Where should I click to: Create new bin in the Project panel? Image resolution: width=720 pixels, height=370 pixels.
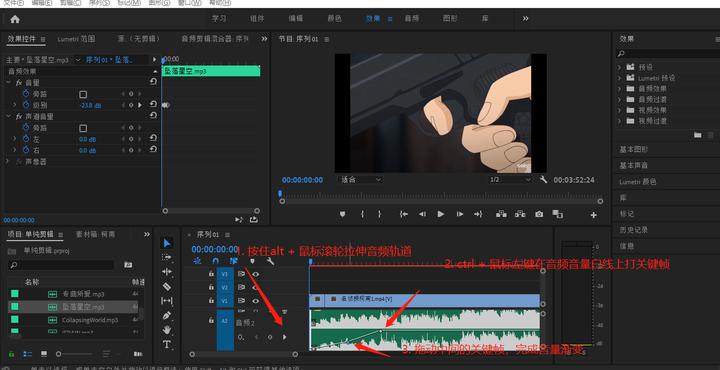pos(128,265)
